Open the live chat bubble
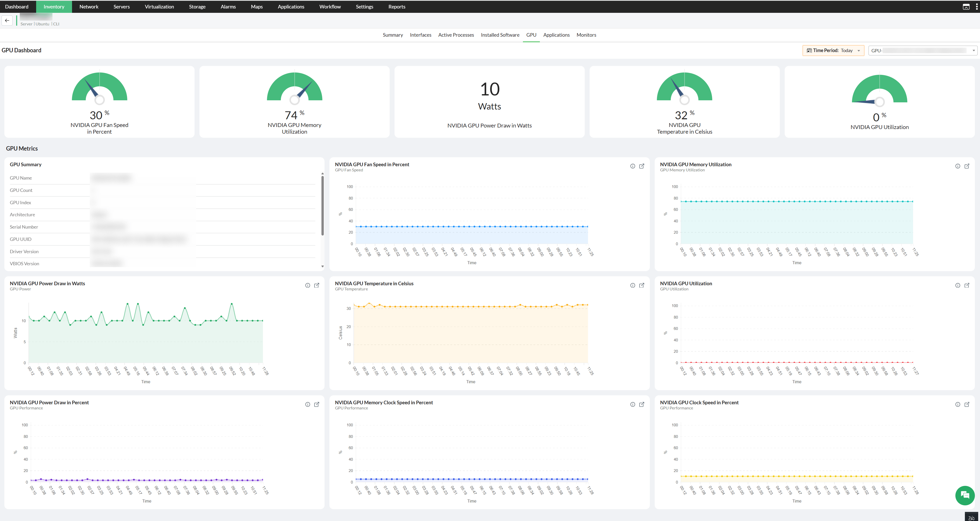 point(965,495)
